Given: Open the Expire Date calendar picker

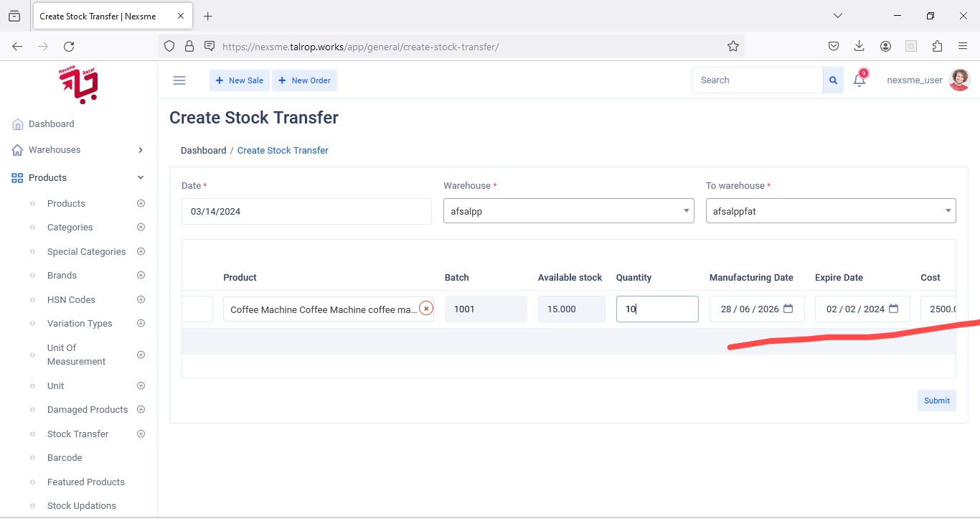Looking at the screenshot, I should (x=893, y=309).
